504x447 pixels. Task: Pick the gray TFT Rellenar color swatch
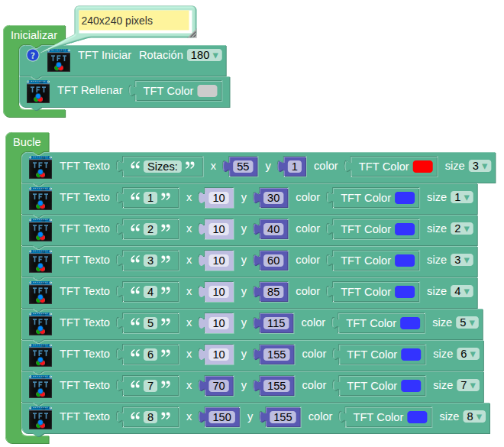207,91
